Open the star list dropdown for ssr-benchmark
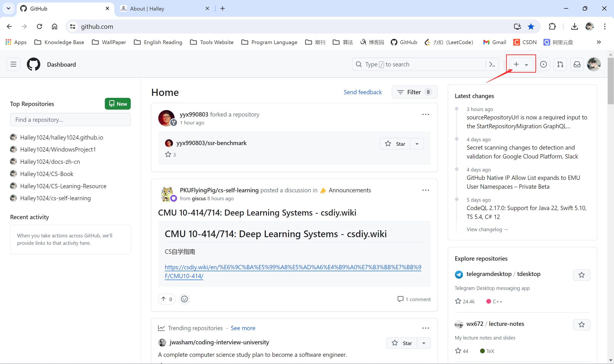This screenshot has width=614, height=364. 417,144
